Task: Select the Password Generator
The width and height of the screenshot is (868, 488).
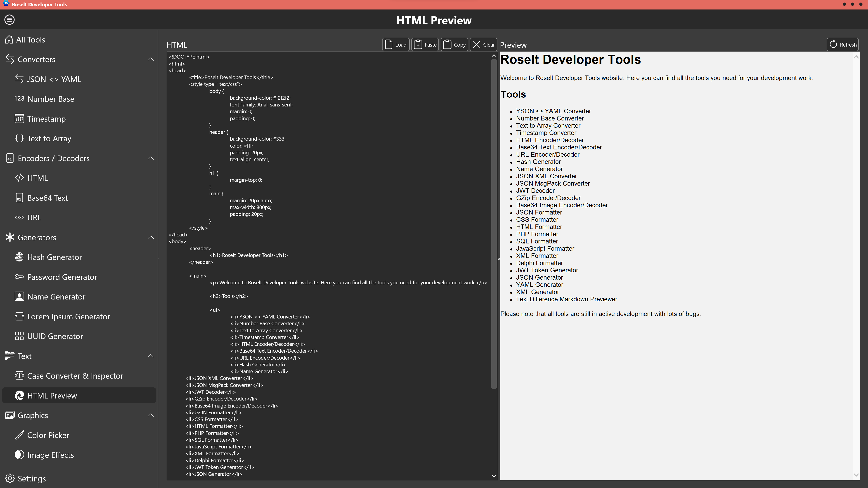Action: point(62,277)
